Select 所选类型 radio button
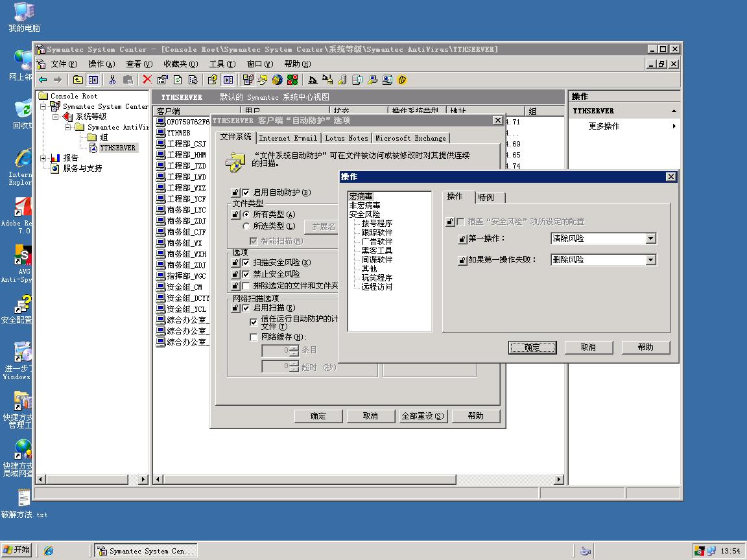 [246, 226]
